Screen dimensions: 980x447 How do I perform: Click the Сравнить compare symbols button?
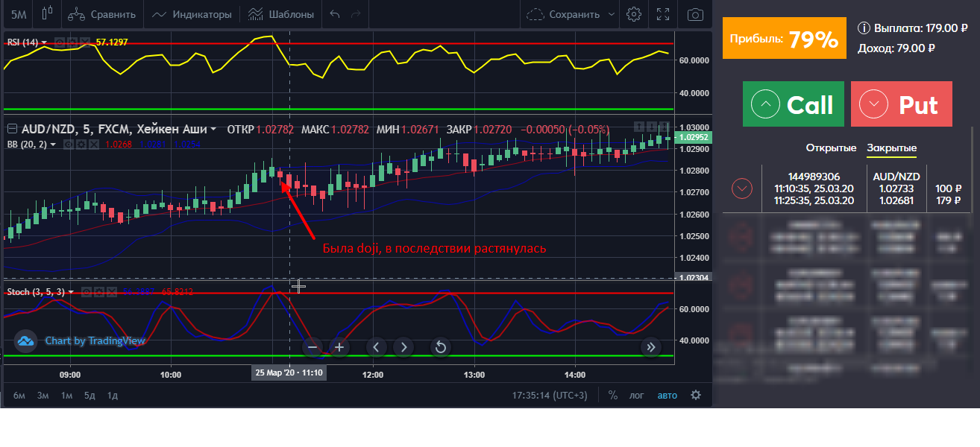[101, 13]
